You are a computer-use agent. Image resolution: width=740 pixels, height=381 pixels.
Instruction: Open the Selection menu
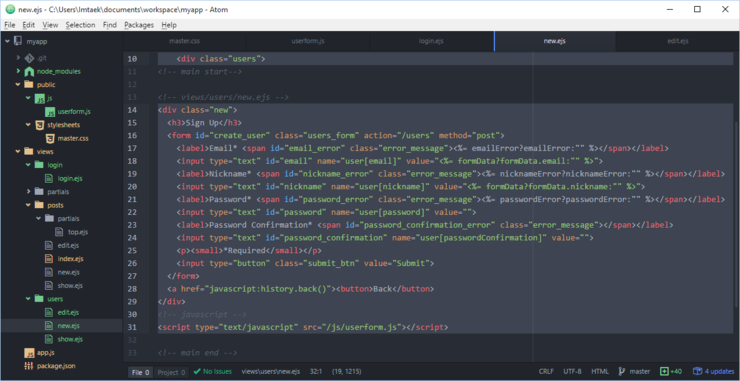(80, 25)
